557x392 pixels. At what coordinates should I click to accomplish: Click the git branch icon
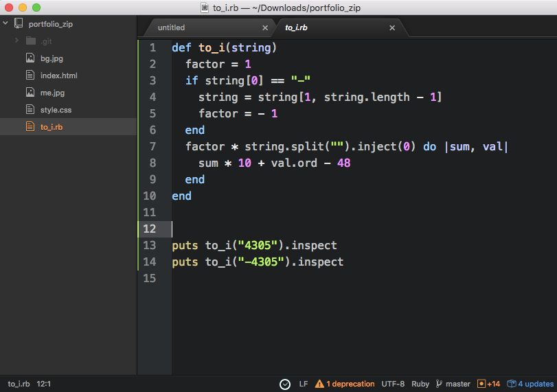[439, 384]
